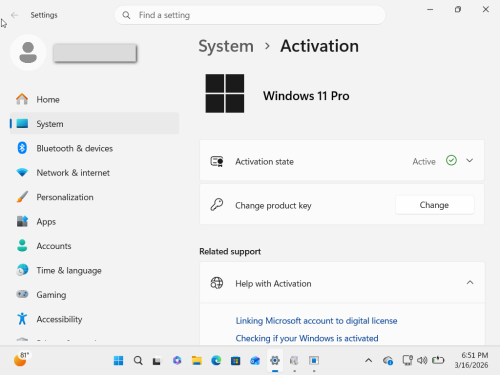Click the Change product key button
The image size is (500, 375).
tap(434, 205)
